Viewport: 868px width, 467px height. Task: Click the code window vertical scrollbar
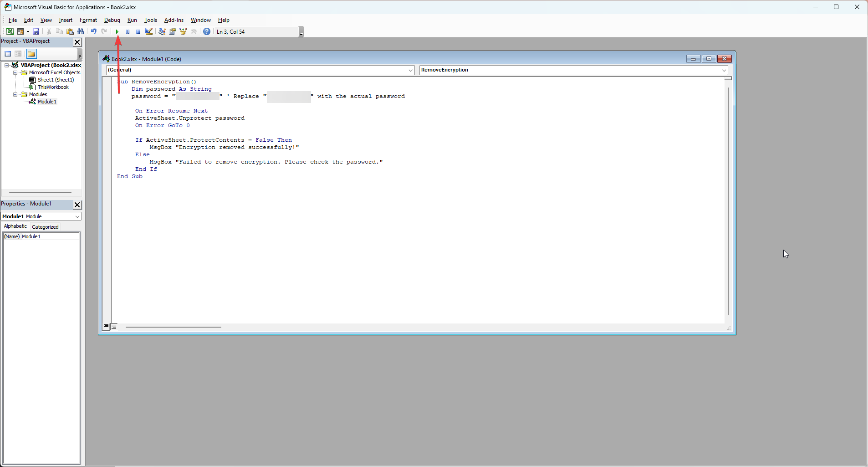point(728,201)
